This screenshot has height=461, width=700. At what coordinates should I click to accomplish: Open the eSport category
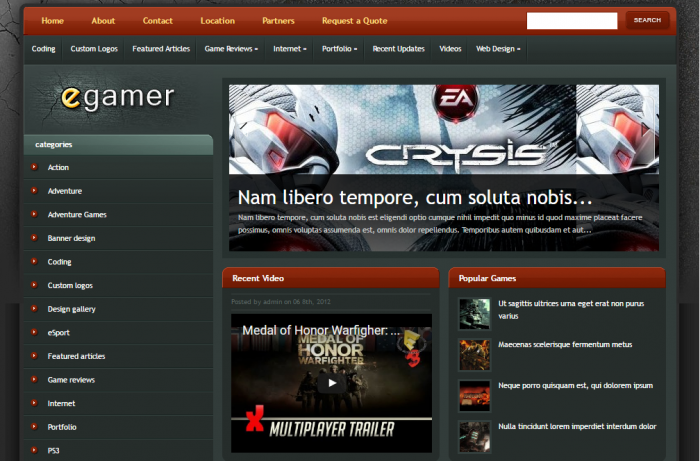pyautogui.click(x=58, y=333)
